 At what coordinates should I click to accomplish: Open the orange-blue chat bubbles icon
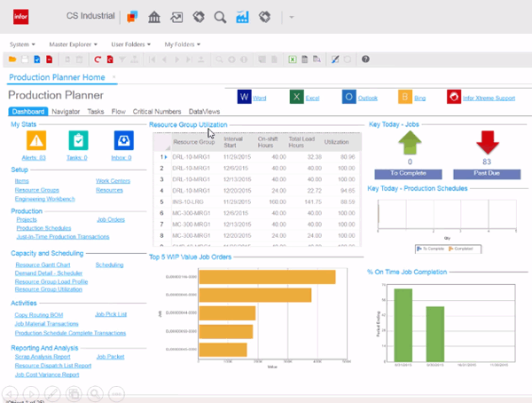(x=132, y=17)
